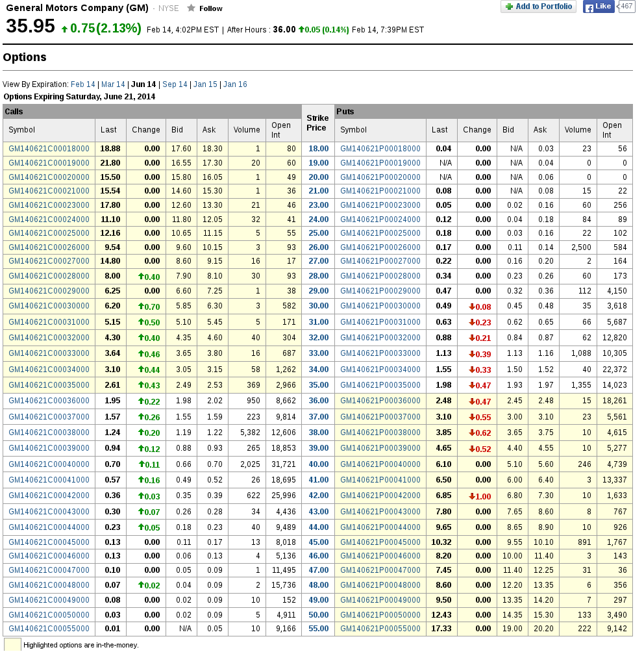This screenshot has width=644, height=654.
Task: Click the 30.00 strike price link
Action: pos(319,306)
